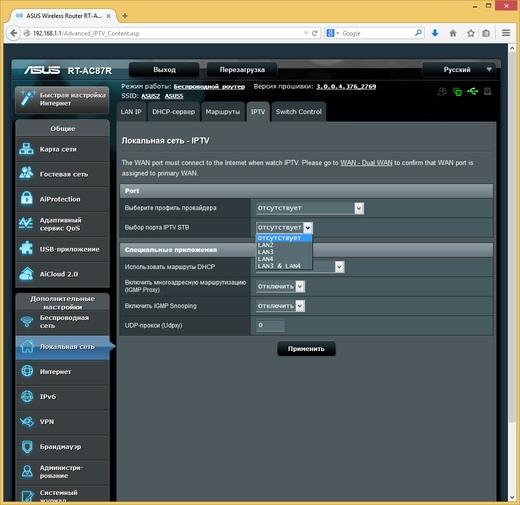The width and height of the screenshot is (520, 505).
Task: Click page vertical scrollbar down arrow
Action: pyautogui.click(x=512, y=497)
